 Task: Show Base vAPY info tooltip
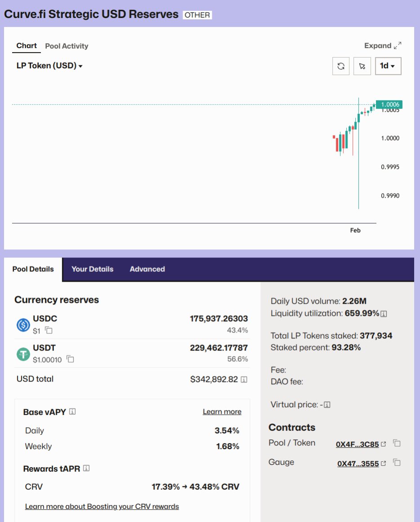pos(72,411)
